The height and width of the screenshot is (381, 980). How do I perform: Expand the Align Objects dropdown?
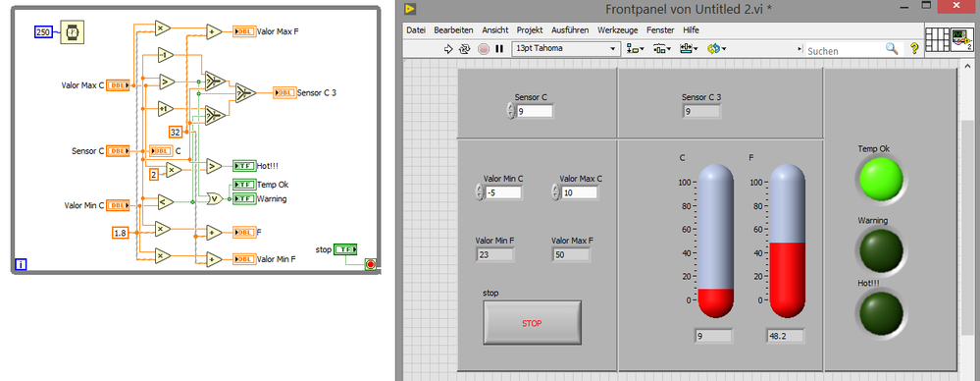point(637,49)
